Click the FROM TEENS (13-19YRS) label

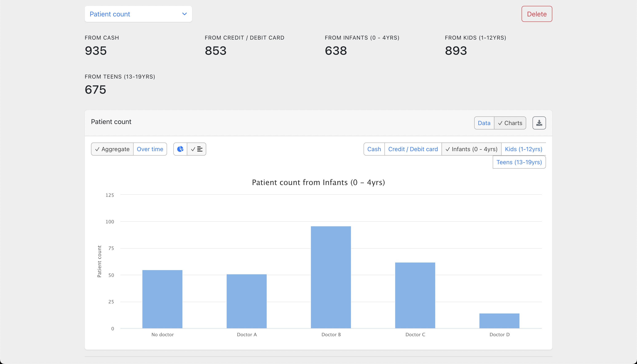click(120, 77)
